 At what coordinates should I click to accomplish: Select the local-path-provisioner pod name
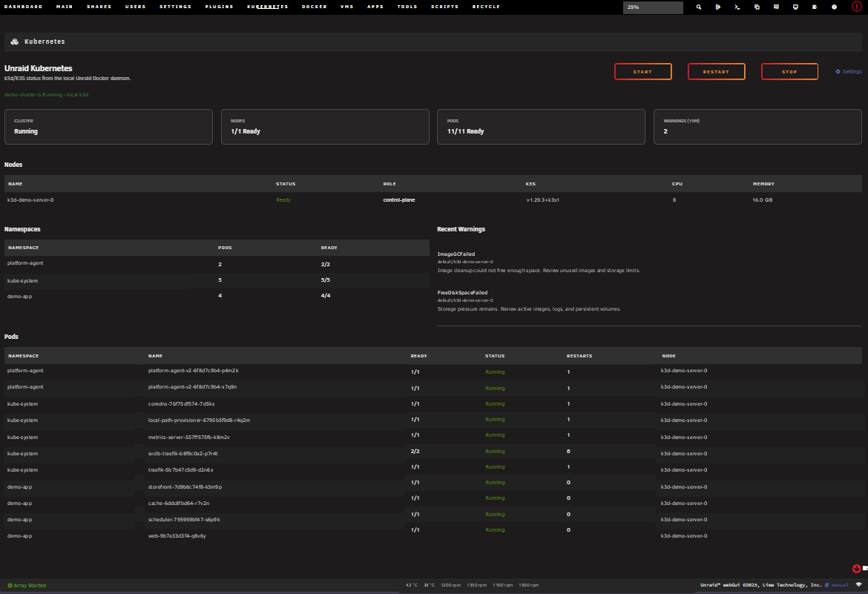coord(199,420)
